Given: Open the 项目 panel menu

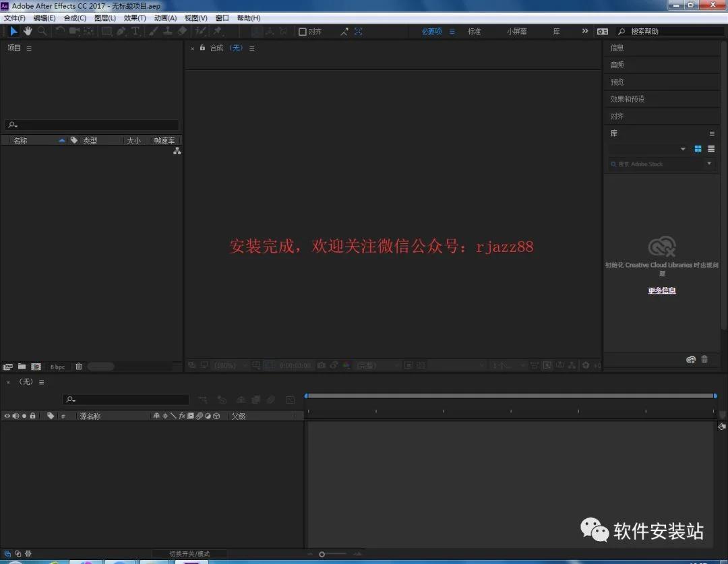Looking at the screenshot, I should 29,49.
